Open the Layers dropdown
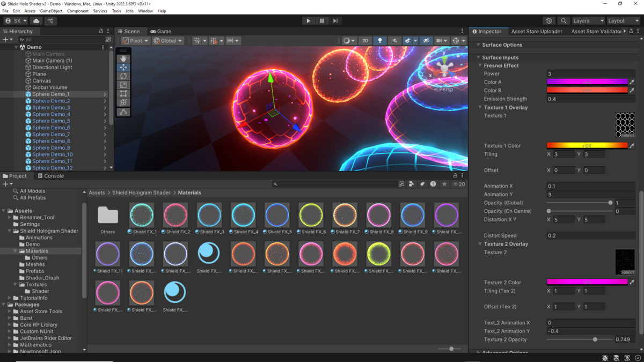This screenshot has height=362, width=644. 588,20
